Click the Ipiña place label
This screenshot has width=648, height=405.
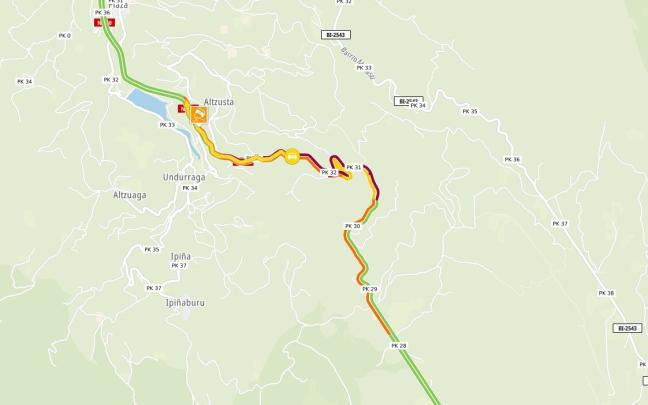coord(181,256)
